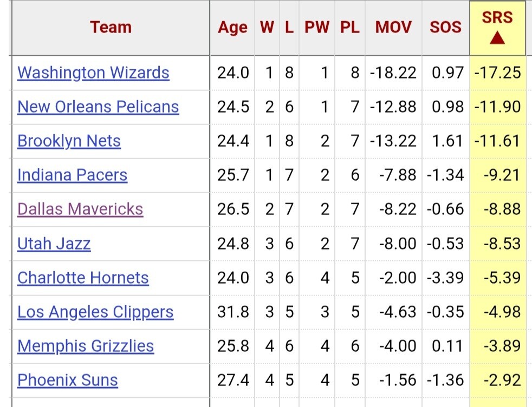
Task: Sort by the W wins header
Action: tap(267, 27)
